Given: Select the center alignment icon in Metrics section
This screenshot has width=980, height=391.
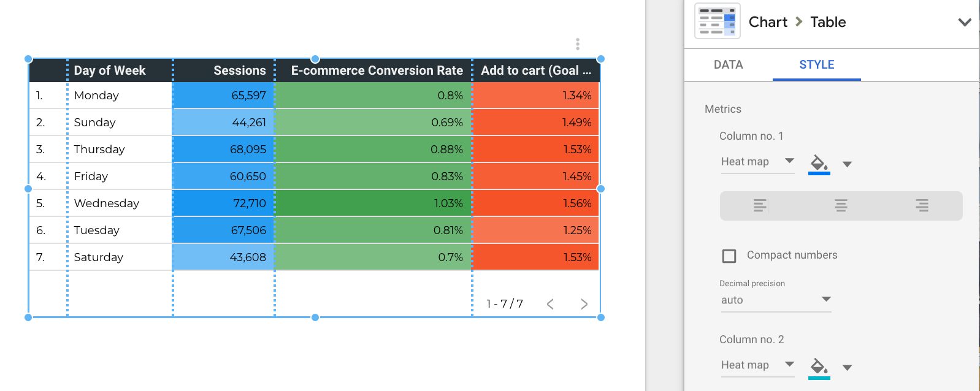Looking at the screenshot, I should 840,205.
